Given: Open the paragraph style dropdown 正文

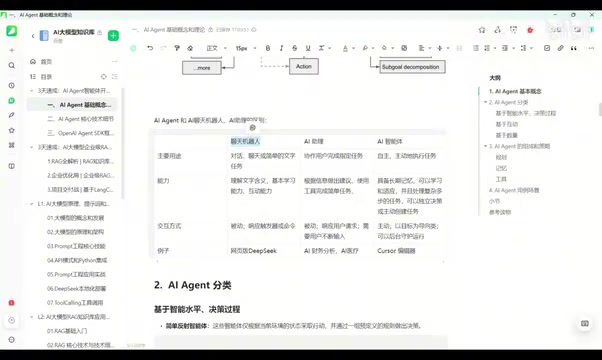Looking at the screenshot, I should [x=216, y=48].
